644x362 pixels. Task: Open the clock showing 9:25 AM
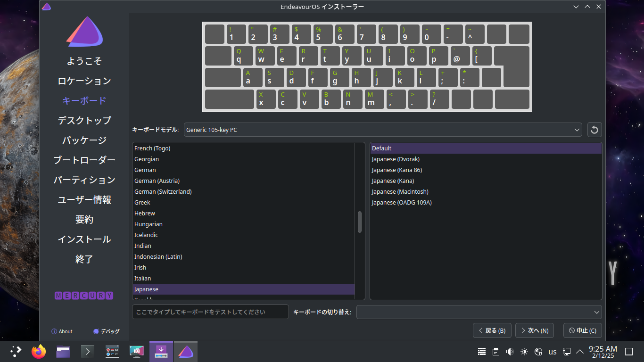(603, 352)
